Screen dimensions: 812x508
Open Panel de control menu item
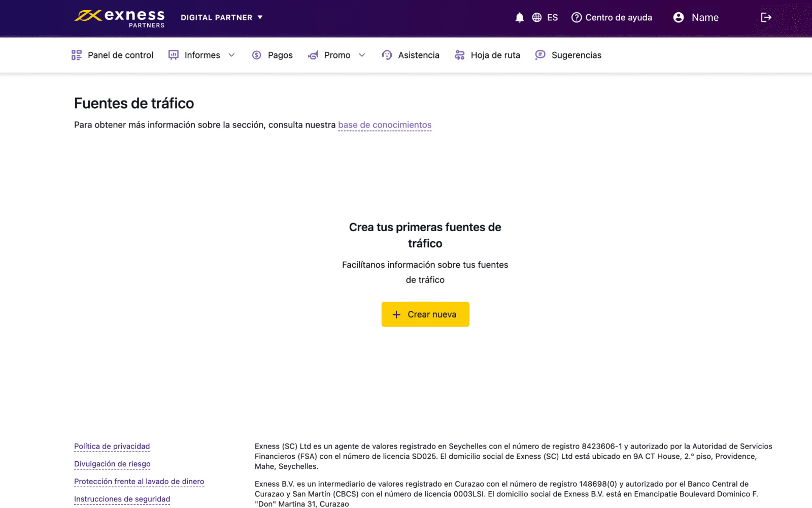(x=112, y=55)
